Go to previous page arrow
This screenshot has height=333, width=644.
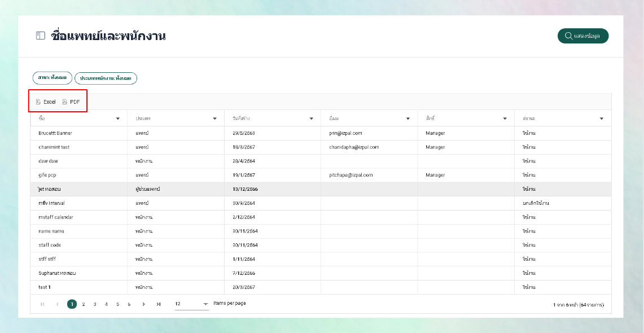(x=58, y=304)
